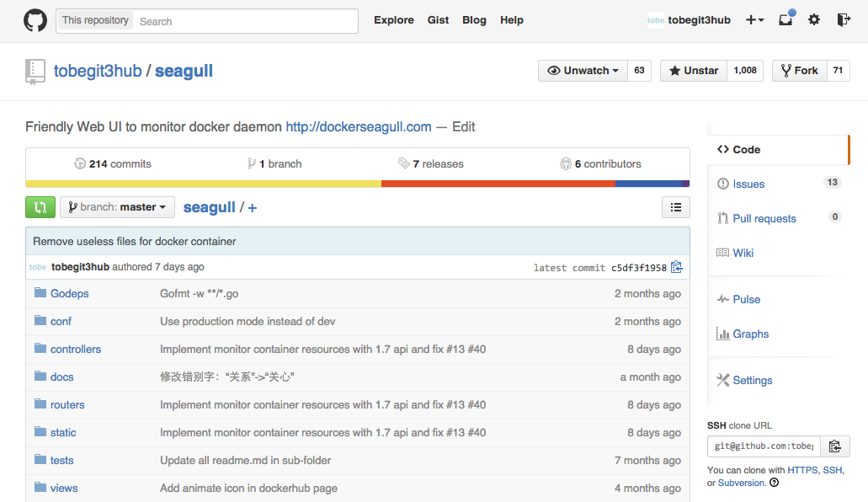This screenshot has width=868, height=502.
Task: Click the Settings tools icon
Action: point(723,380)
